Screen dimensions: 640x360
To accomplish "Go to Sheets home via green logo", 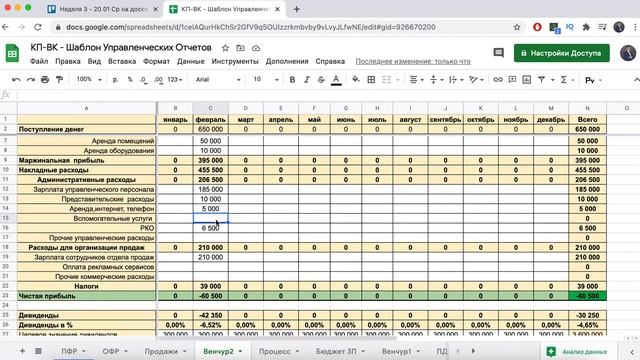I will pyautogui.click(x=12, y=53).
